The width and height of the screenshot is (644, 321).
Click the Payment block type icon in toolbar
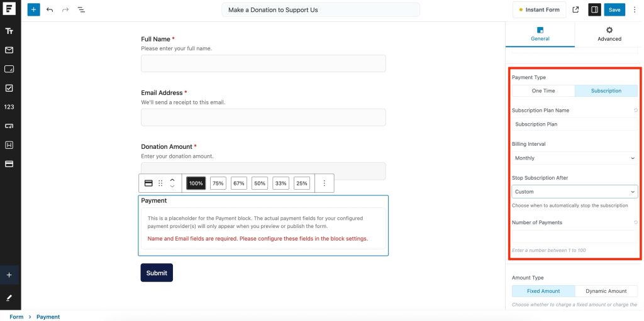pos(148,183)
